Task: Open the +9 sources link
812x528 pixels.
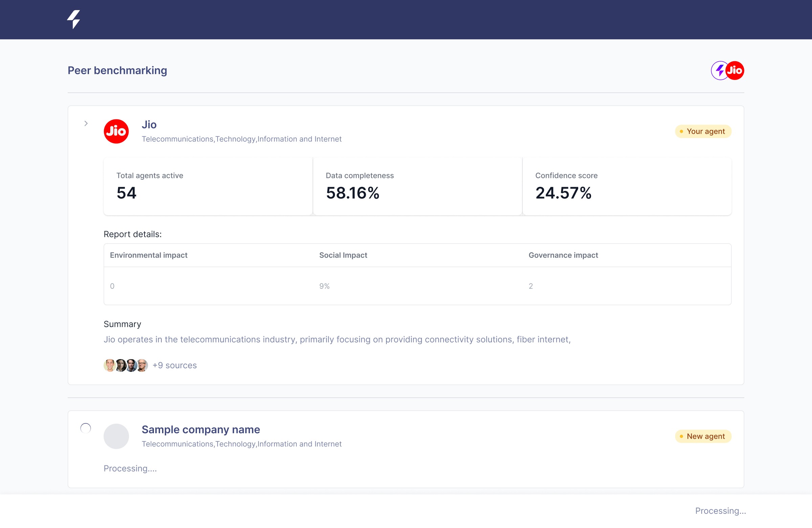Action: [x=174, y=365]
